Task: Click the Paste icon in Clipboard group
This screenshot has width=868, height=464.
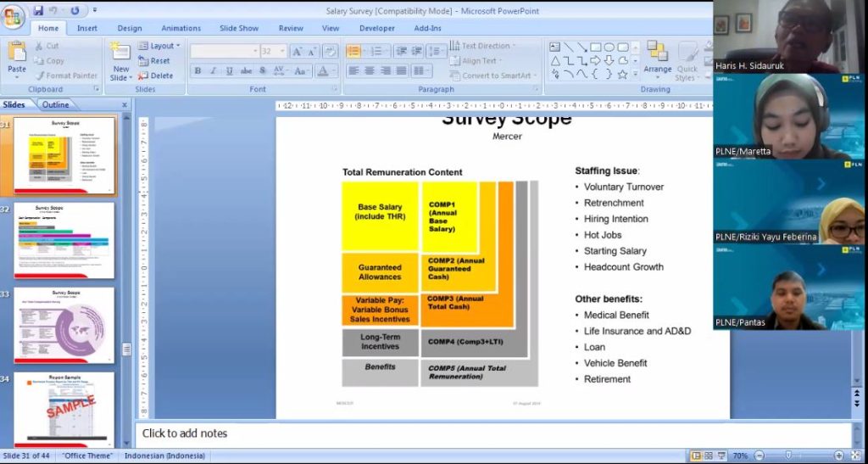Action: pyautogui.click(x=16, y=57)
